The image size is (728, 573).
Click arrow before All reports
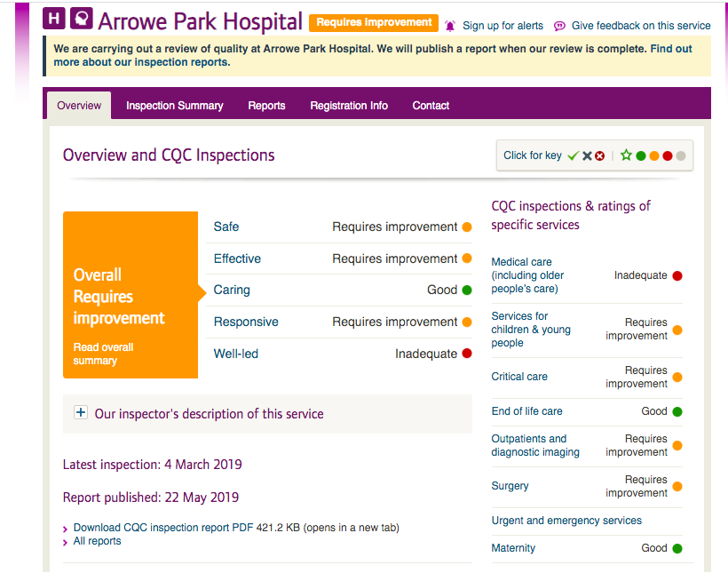click(x=65, y=542)
